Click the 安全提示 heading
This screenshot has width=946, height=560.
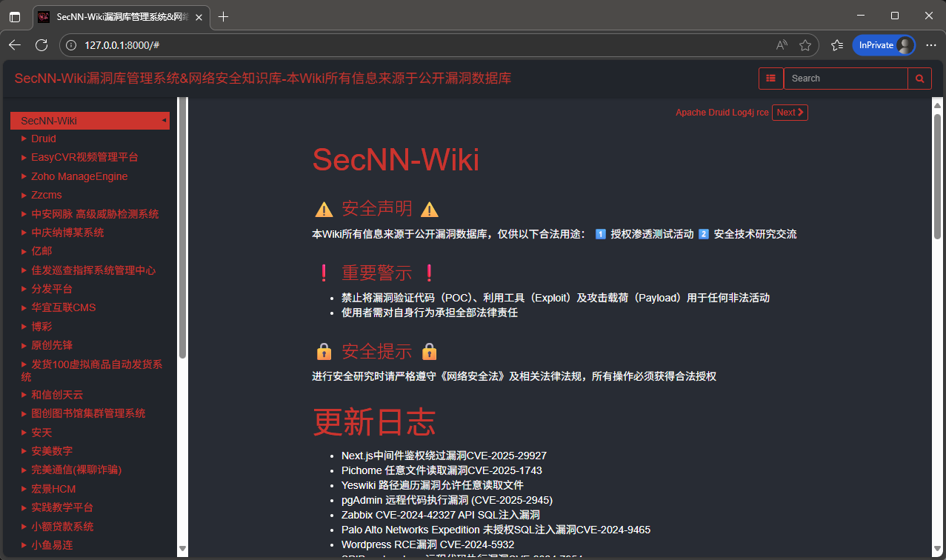tap(376, 351)
